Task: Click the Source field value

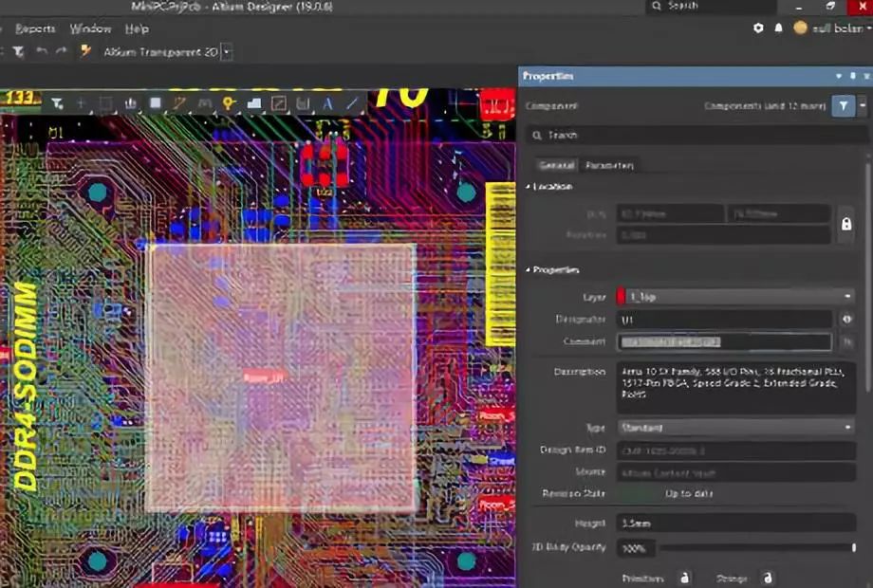Action: coord(736,473)
